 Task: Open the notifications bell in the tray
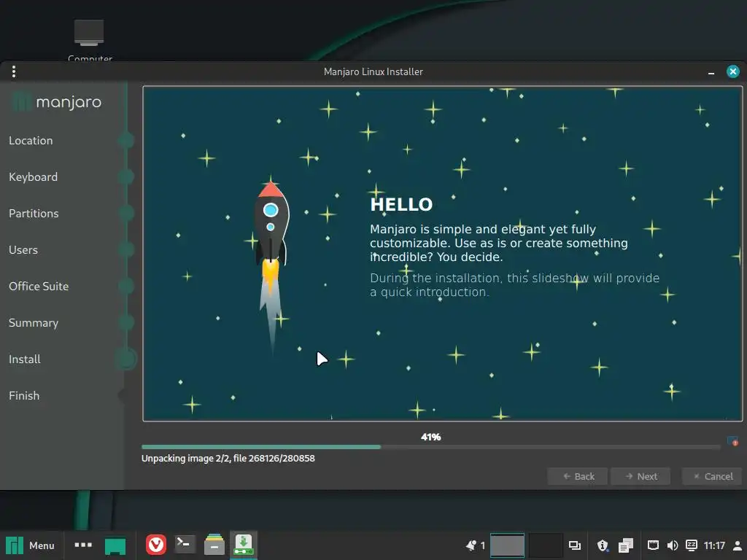471,545
